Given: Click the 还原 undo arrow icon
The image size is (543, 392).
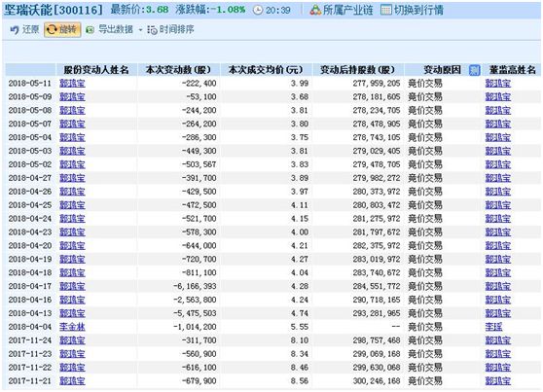Looking at the screenshot, I should pyautogui.click(x=15, y=30).
